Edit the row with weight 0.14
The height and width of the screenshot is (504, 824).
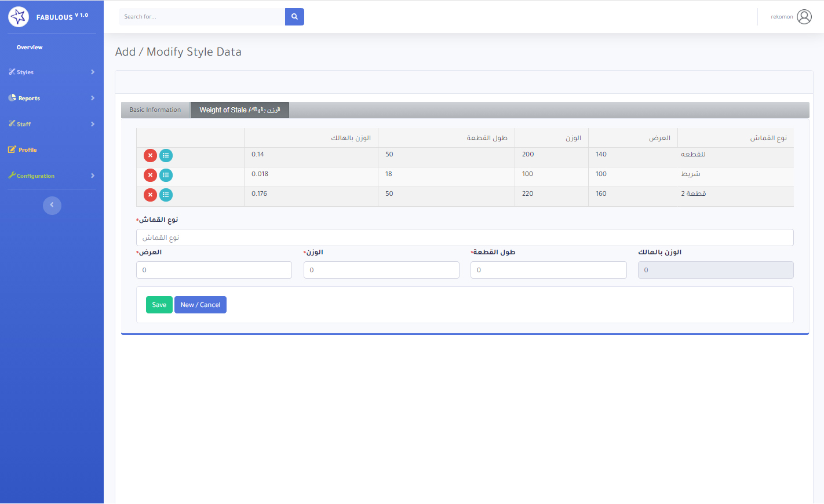point(166,155)
